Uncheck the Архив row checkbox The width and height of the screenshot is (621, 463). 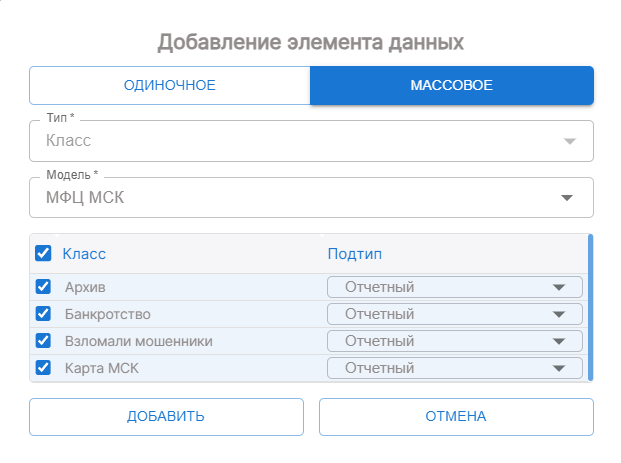(x=43, y=287)
